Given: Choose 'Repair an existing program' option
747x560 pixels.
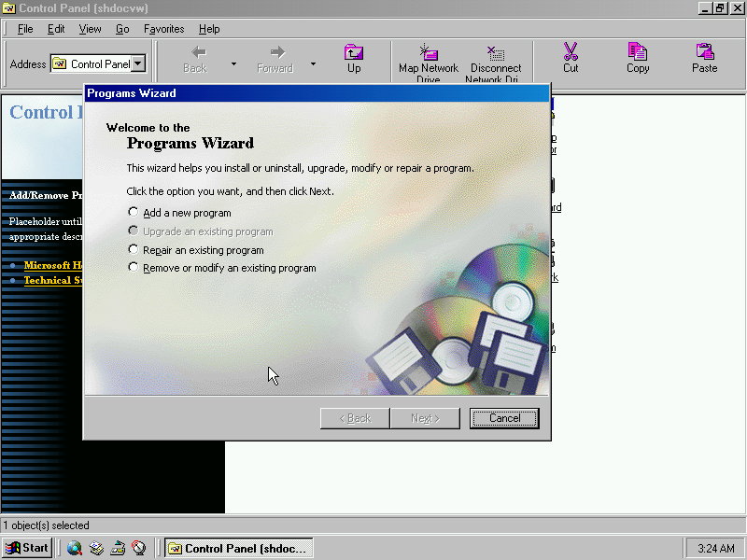Looking at the screenshot, I should [134, 250].
